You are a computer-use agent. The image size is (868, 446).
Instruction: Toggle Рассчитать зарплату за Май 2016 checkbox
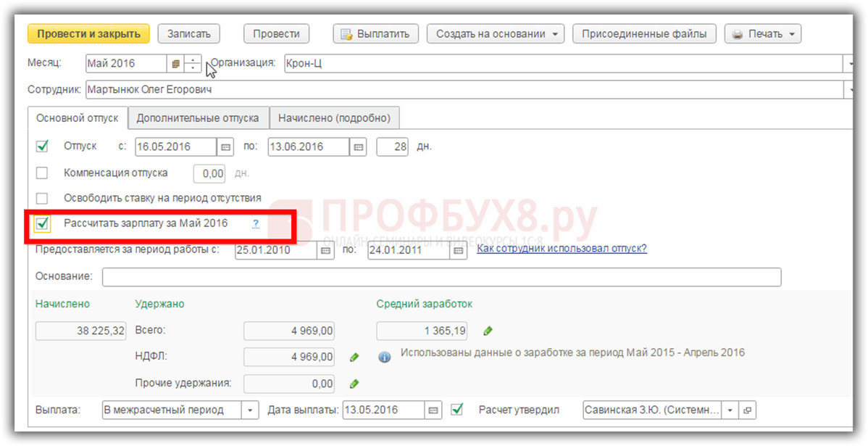42,224
